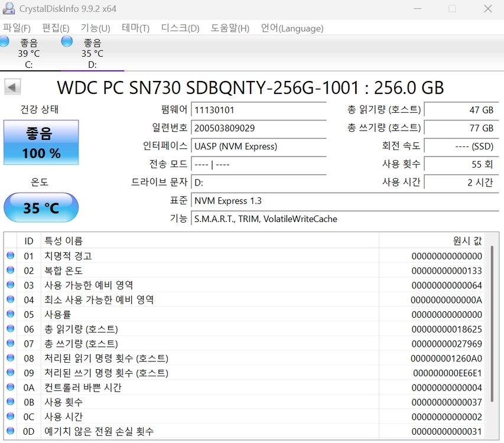The image size is (504, 443).
Task: Click the interface field UASP (NVM Express)
Action: click(259, 146)
